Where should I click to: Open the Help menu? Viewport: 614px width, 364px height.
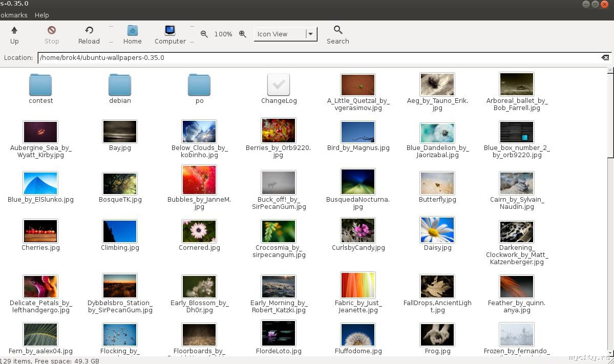tap(41, 15)
